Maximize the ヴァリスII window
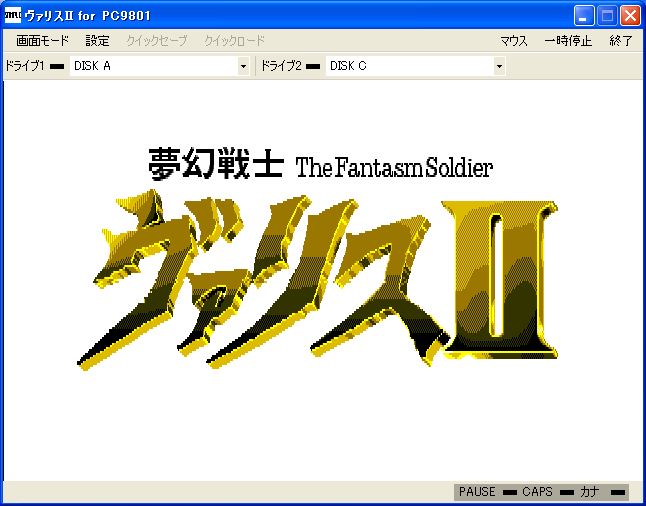 tap(607, 16)
